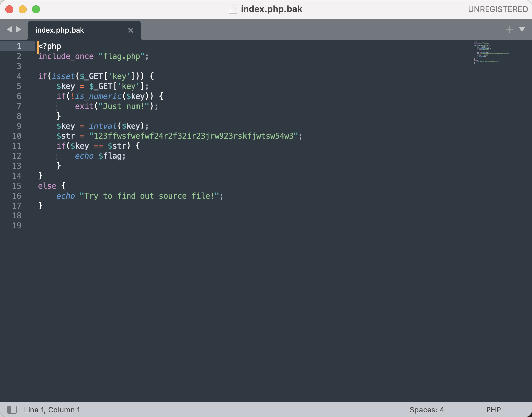This screenshot has width=532, height=417.
Task: Click line number 1 in gutter
Action: tap(19, 46)
